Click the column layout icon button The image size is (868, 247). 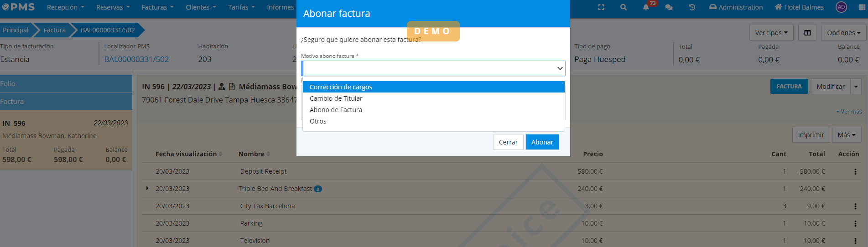[x=807, y=33]
